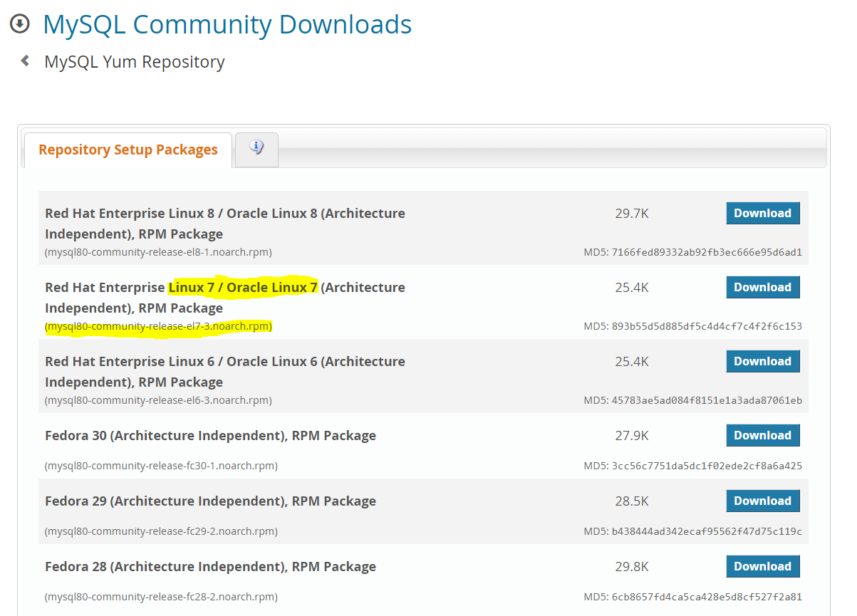Open the information tab icon

(256, 149)
